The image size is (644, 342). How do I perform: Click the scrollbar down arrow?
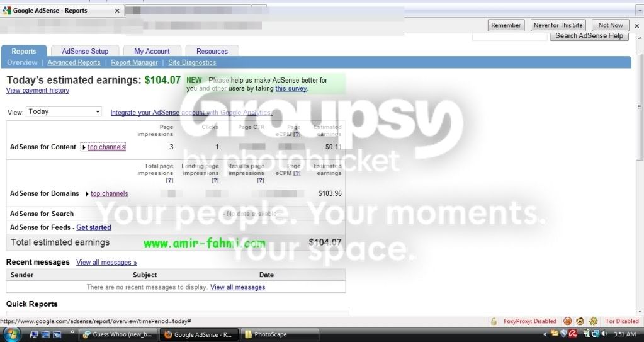click(x=640, y=312)
